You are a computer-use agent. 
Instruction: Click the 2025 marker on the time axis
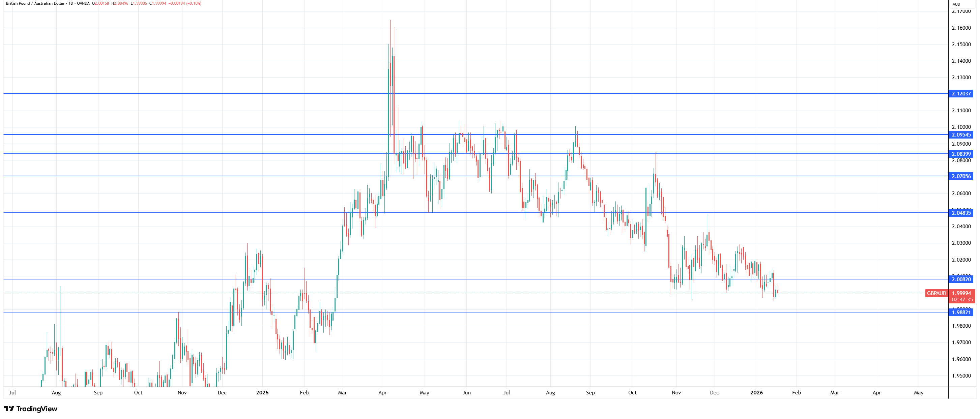pos(262,393)
